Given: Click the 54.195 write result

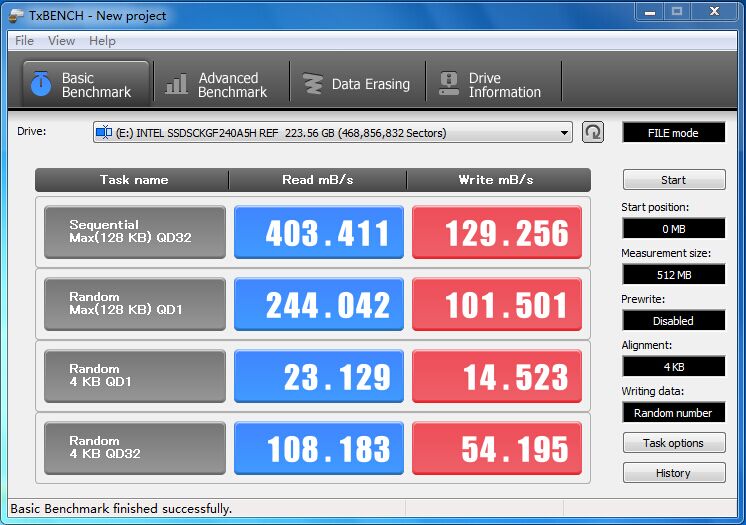Looking at the screenshot, I should click(x=497, y=448).
